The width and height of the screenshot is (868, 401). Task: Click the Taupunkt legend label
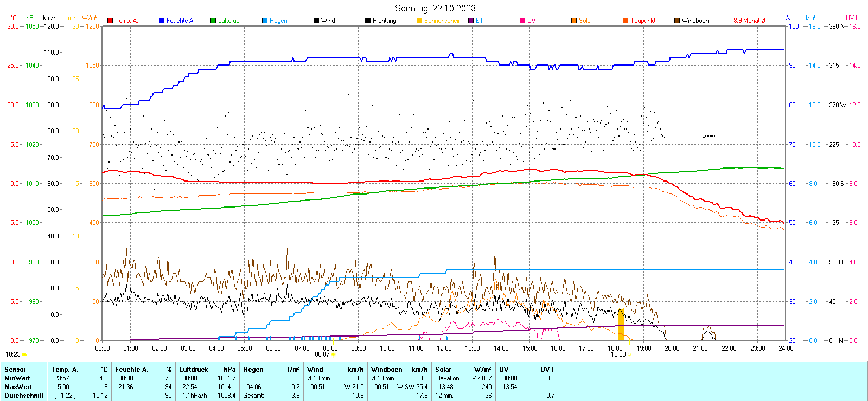click(x=643, y=21)
